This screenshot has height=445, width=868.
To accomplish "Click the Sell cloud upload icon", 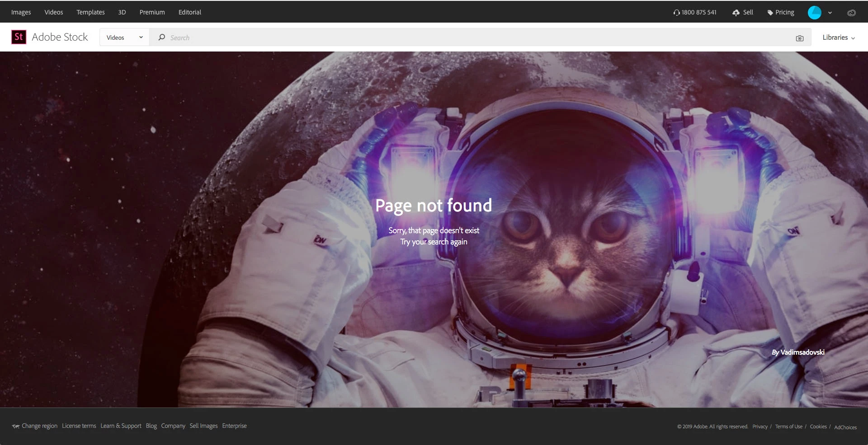I will (x=736, y=13).
